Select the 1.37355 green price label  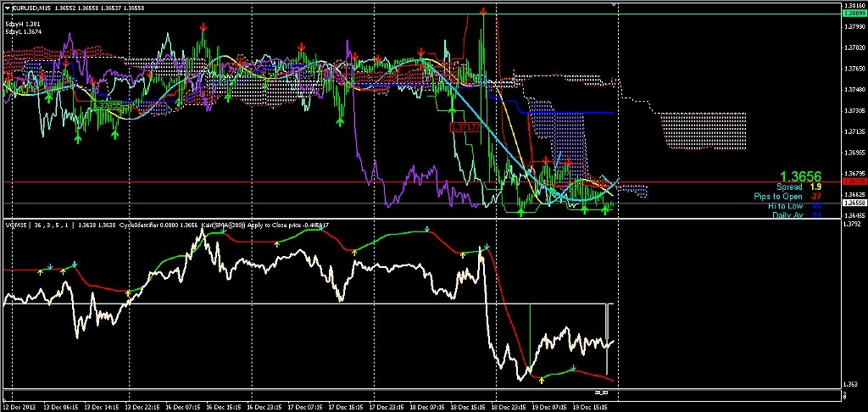(107, 105)
